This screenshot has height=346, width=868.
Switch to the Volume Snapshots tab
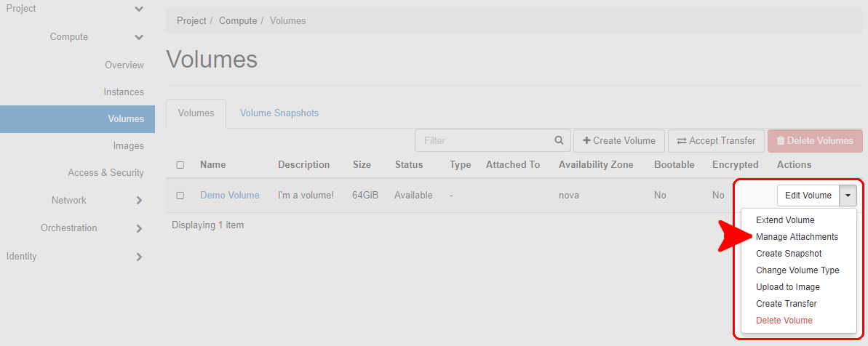279,113
